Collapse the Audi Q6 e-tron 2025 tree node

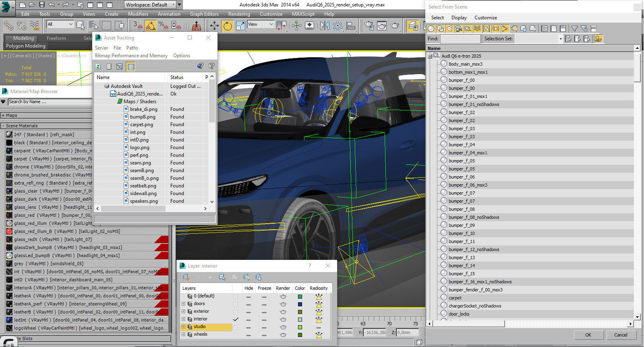point(430,56)
